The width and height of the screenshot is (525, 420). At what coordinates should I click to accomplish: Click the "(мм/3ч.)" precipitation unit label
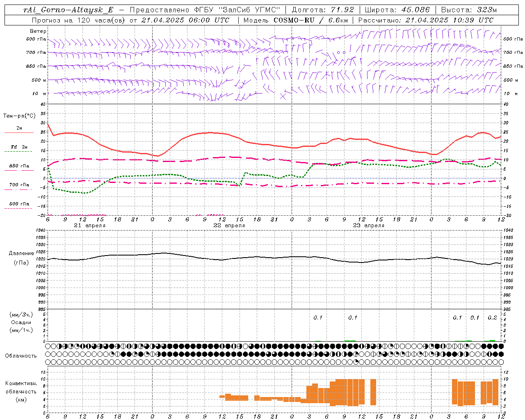pyautogui.click(x=21, y=315)
